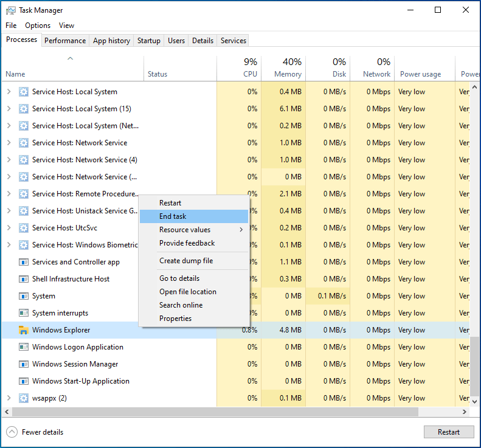Click the Windows Explorer folder icon
The width and height of the screenshot is (481, 448).
click(x=24, y=330)
